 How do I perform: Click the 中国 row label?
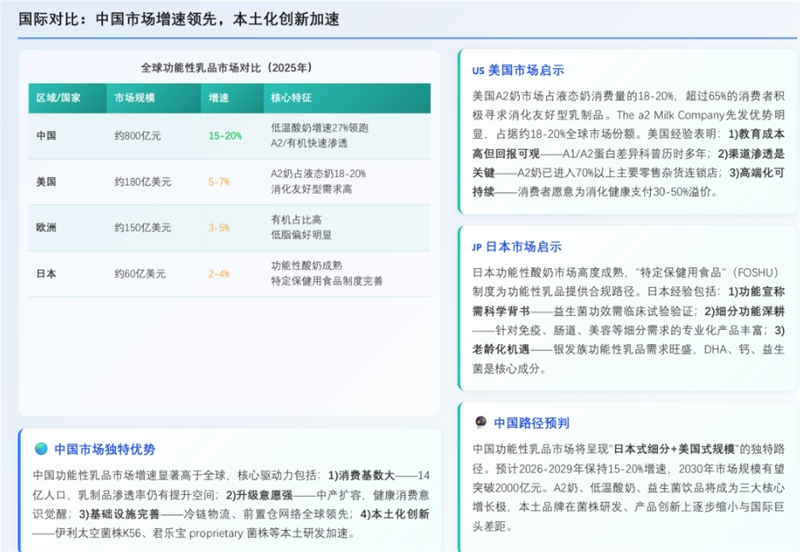click(x=46, y=136)
